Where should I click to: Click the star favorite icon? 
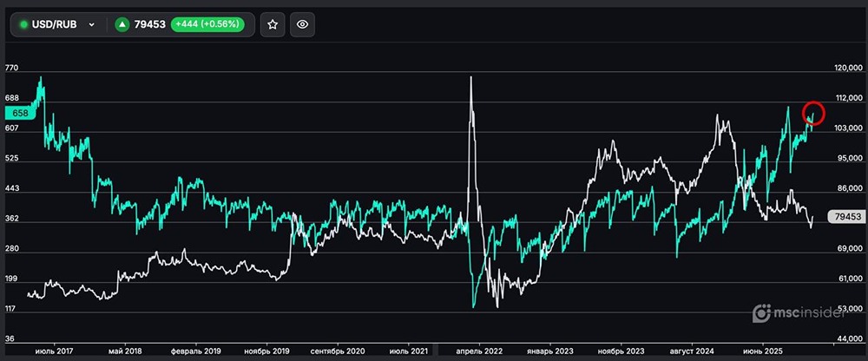pyautogui.click(x=273, y=24)
